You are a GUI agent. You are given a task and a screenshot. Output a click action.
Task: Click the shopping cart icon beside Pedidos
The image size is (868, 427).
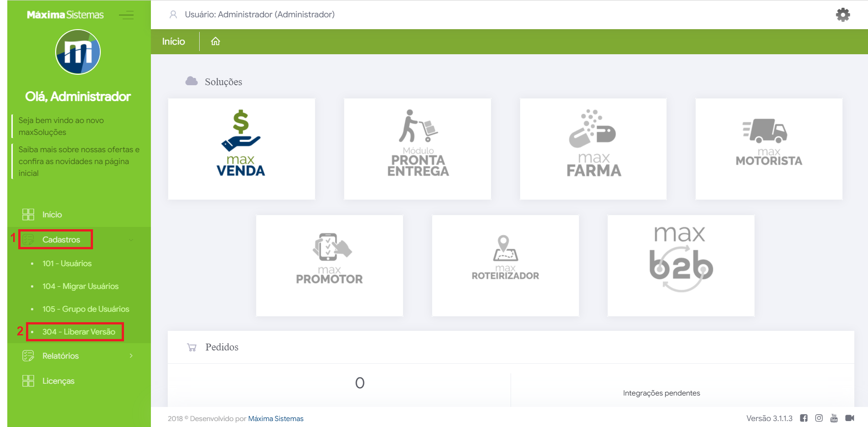(x=192, y=347)
